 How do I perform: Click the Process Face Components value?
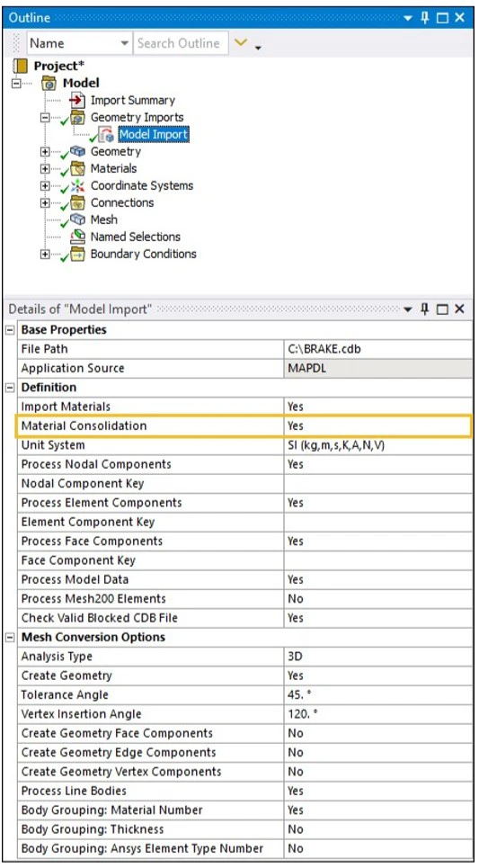(377, 541)
